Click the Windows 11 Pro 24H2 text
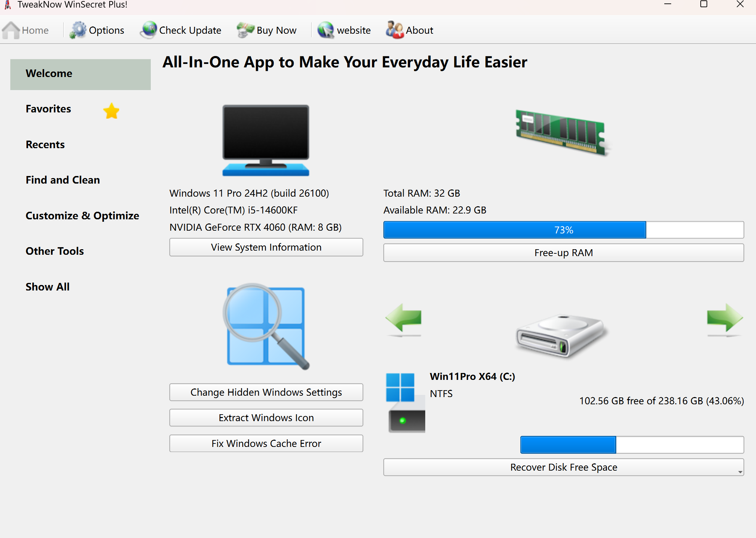Image resolution: width=756 pixels, height=538 pixels. (249, 193)
